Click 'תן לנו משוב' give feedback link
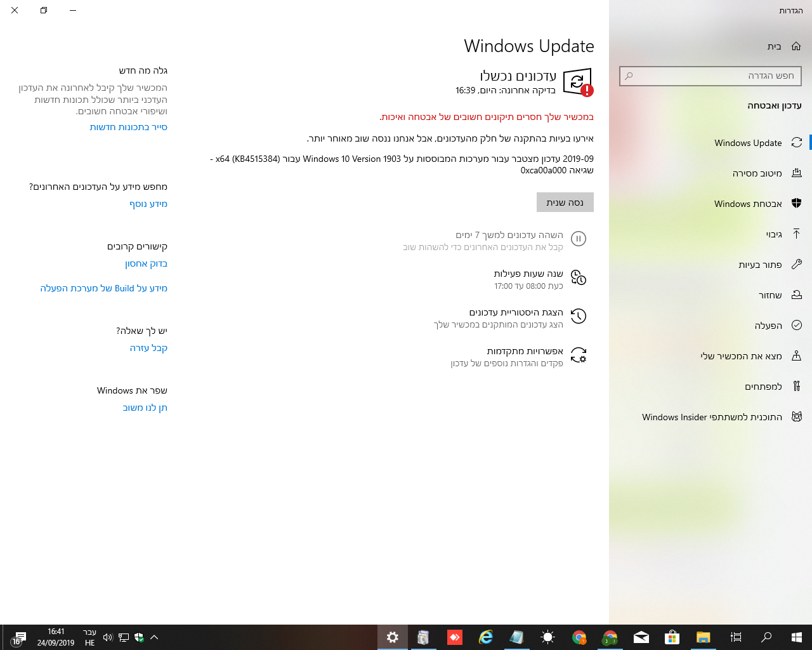Image resolution: width=812 pixels, height=650 pixels. 145,408
